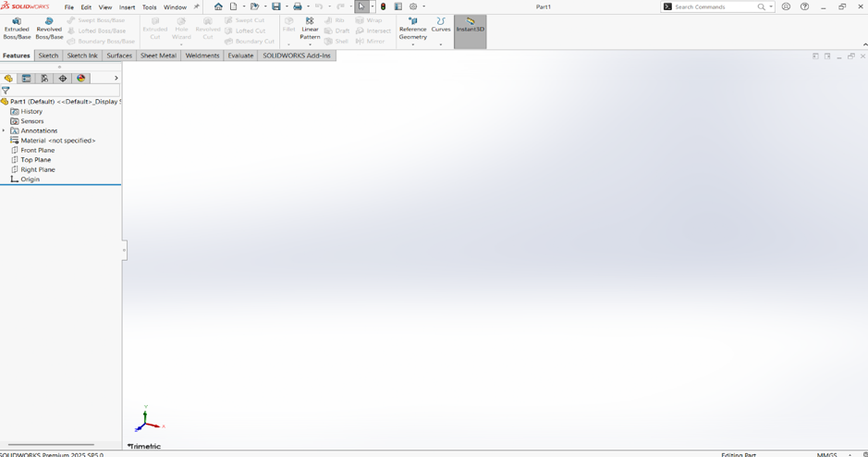Collapse the CommandManager ribbon arrow
The height and width of the screenshot is (457, 868).
click(x=864, y=45)
